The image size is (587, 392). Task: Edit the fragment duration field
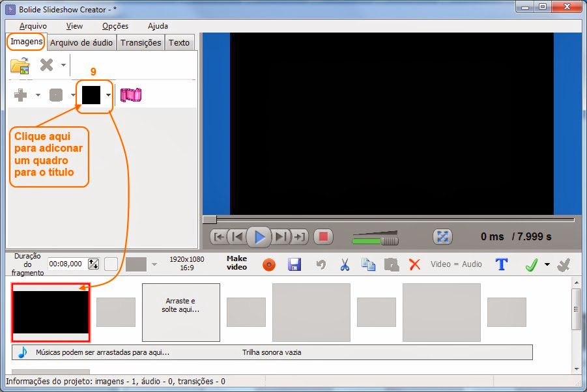66,264
